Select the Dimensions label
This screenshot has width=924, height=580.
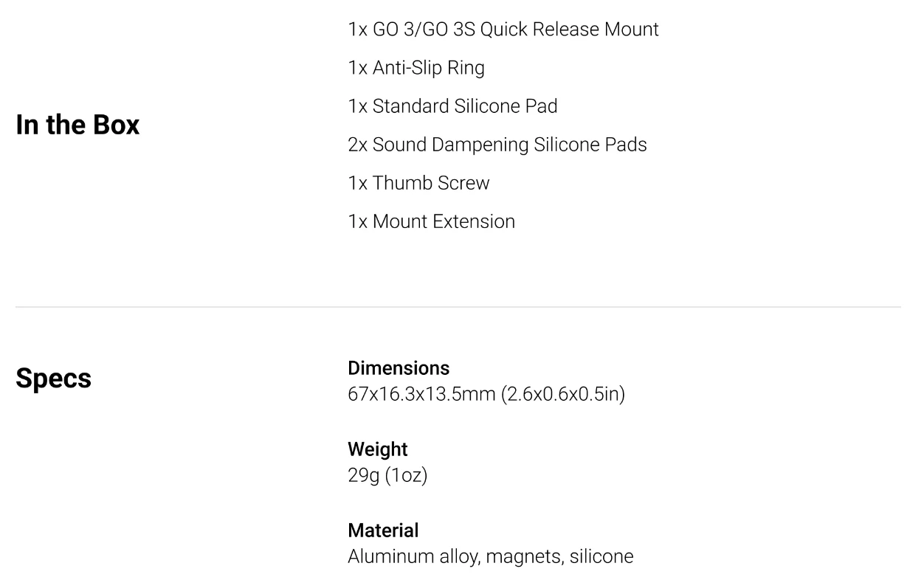[x=399, y=367]
